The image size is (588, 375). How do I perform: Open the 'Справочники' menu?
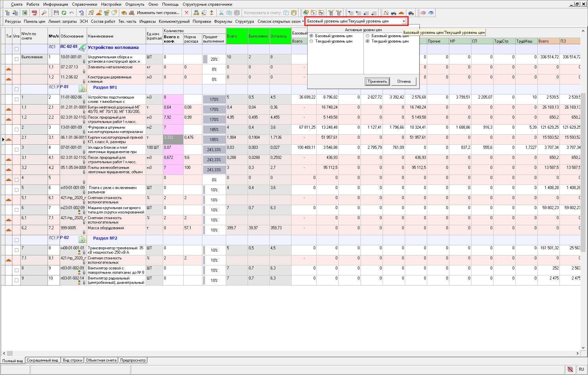pyautogui.click(x=84, y=4)
